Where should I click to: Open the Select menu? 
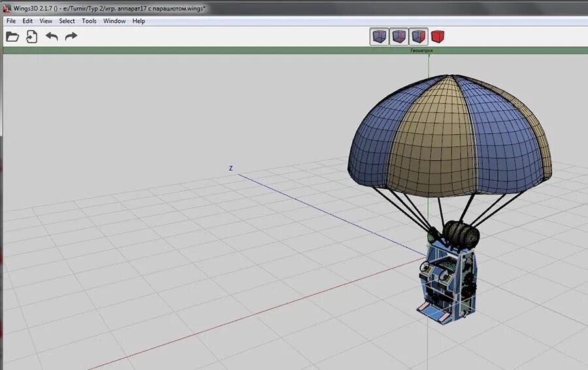coord(67,21)
